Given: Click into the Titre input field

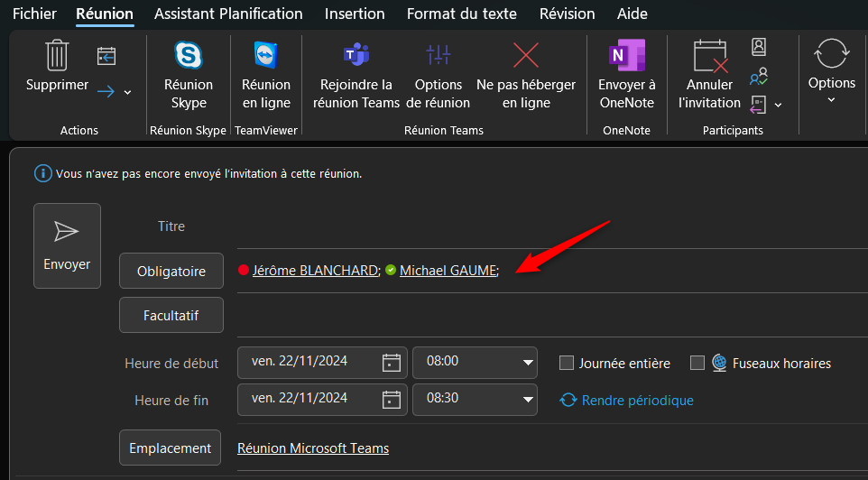Looking at the screenshot, I should (541, 226).
